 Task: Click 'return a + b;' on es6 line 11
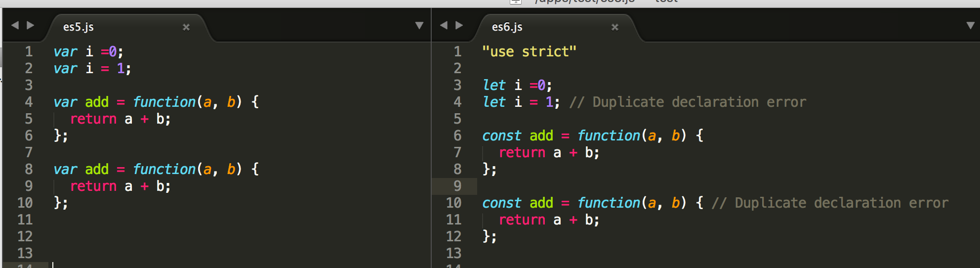click(549, 220)
